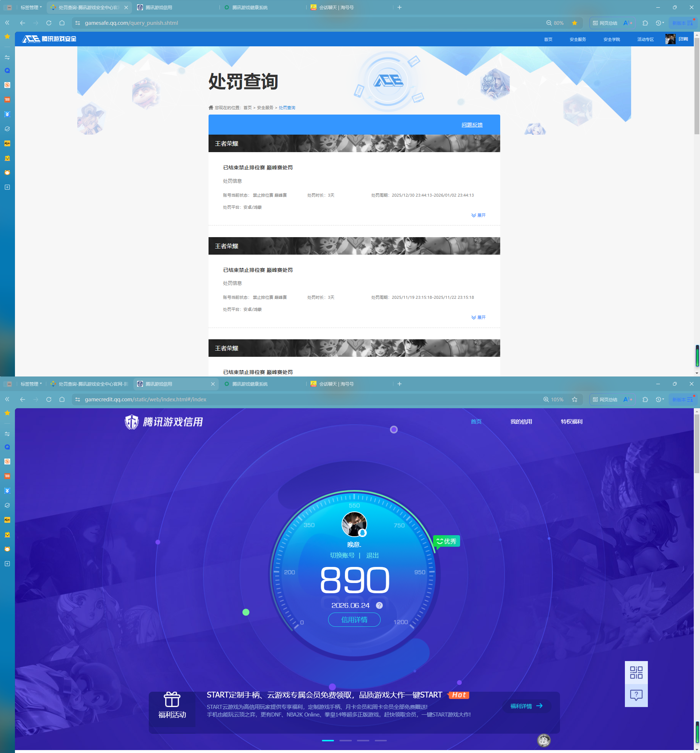Open 安全服务 in gamesafe navigation bar
This screenshot has width=700, height=753.
578,39
